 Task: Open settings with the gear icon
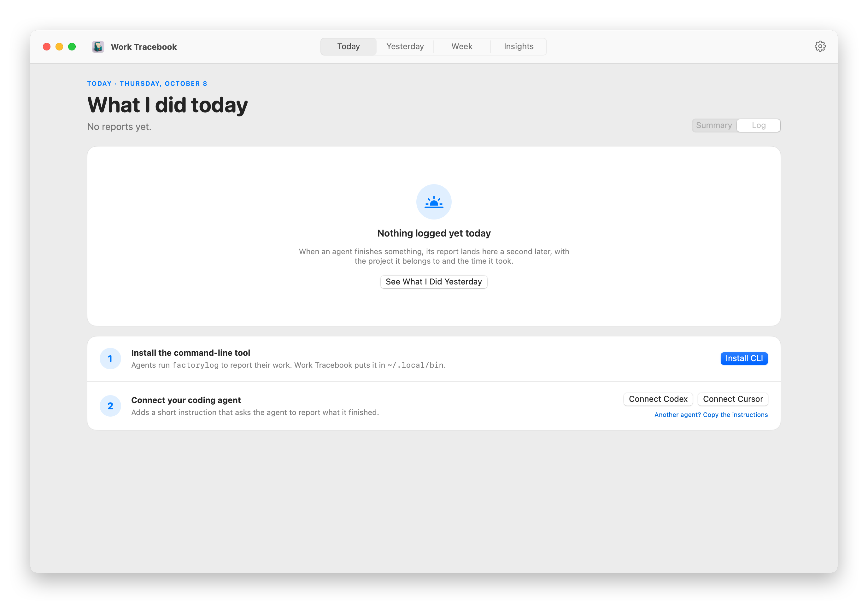pyautogui.click(x=820, y=46)
